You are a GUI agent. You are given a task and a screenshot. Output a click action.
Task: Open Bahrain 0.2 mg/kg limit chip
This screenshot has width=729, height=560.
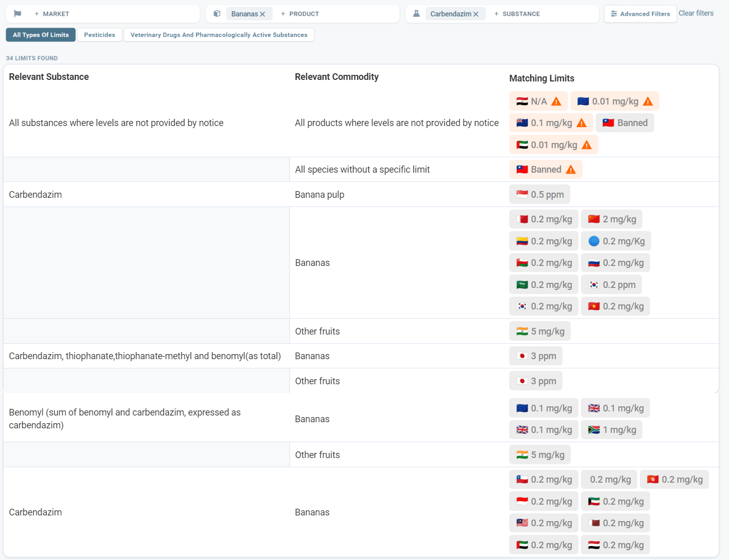point(544,219)
